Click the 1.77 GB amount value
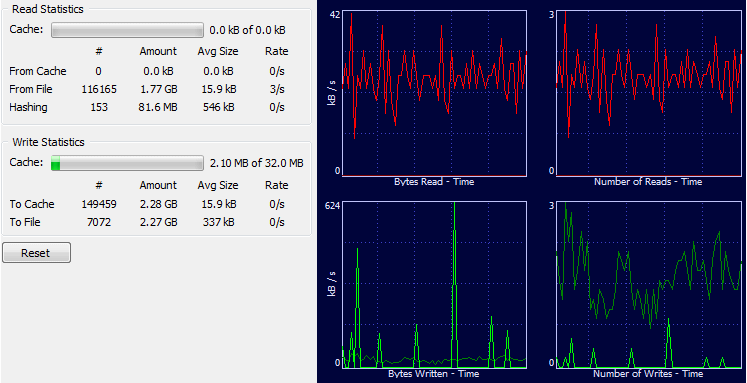 [x=158, y=90]
